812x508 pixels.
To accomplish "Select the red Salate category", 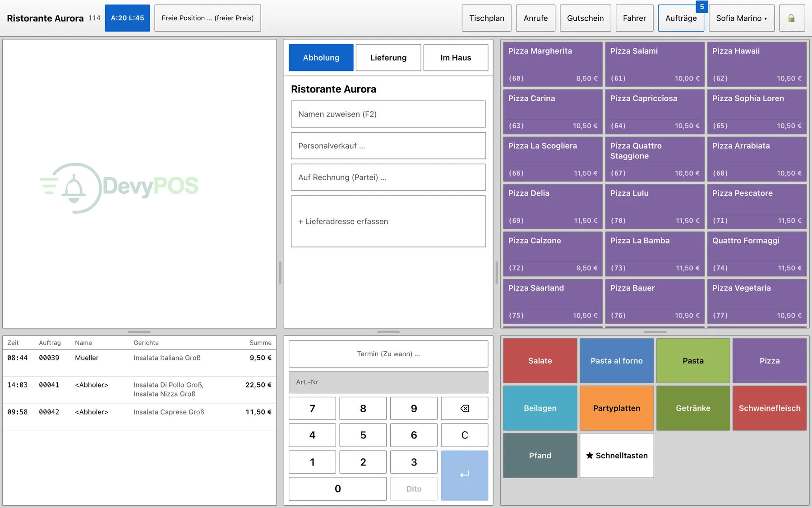I will point(540,360).
